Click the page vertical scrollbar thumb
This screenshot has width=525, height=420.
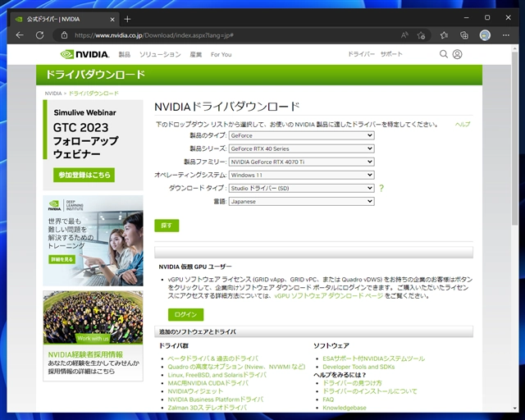click(515, 138)
